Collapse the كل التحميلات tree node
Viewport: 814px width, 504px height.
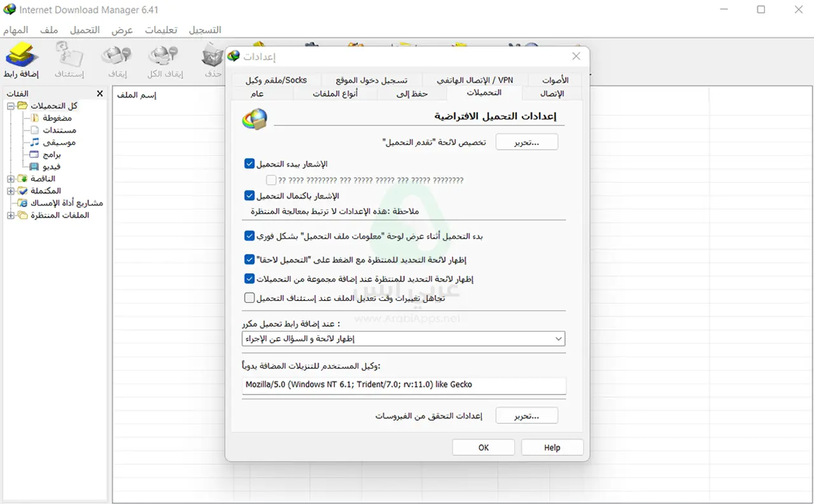coord(11,106)
